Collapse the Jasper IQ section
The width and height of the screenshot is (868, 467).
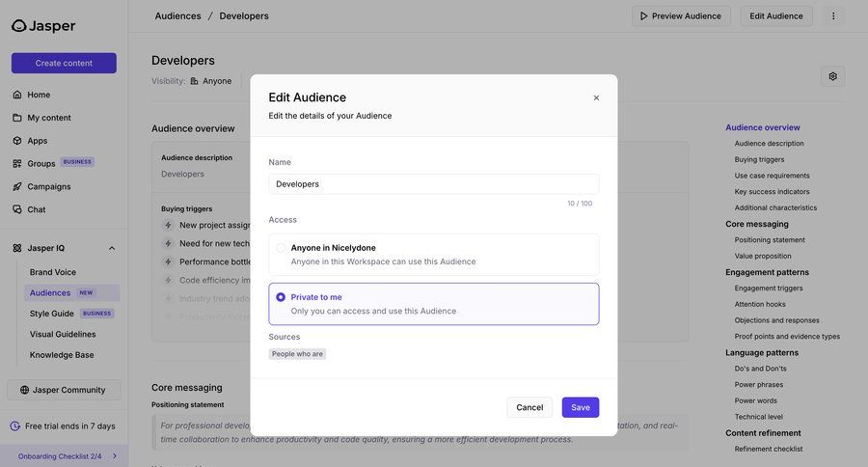point(112,248)
